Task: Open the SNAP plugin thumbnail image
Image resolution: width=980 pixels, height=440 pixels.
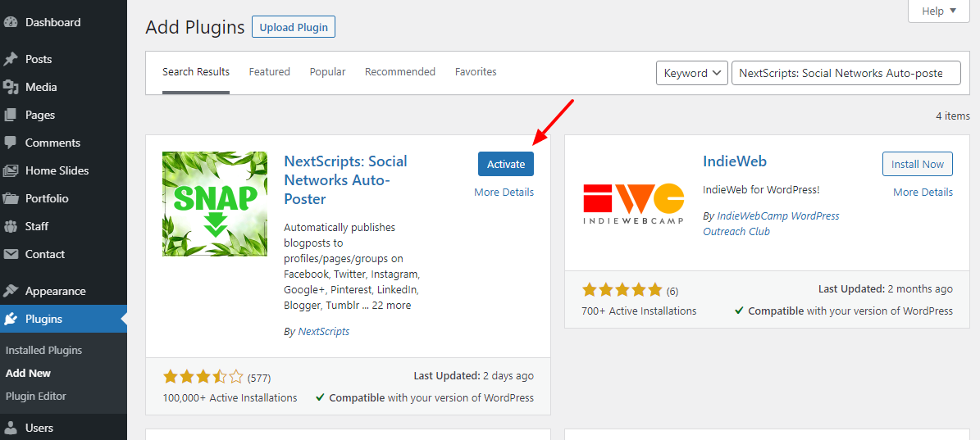Action: point(215,204)
